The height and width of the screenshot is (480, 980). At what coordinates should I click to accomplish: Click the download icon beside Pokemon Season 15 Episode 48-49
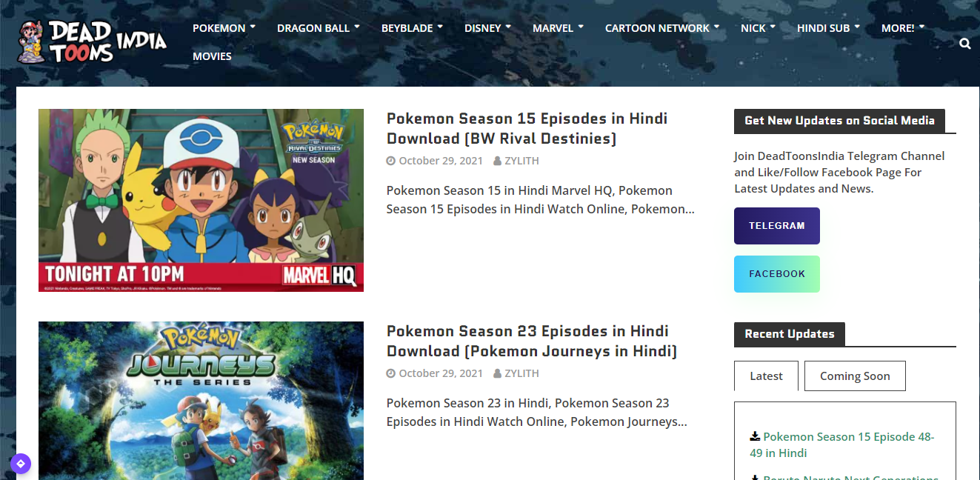[755, 436]
